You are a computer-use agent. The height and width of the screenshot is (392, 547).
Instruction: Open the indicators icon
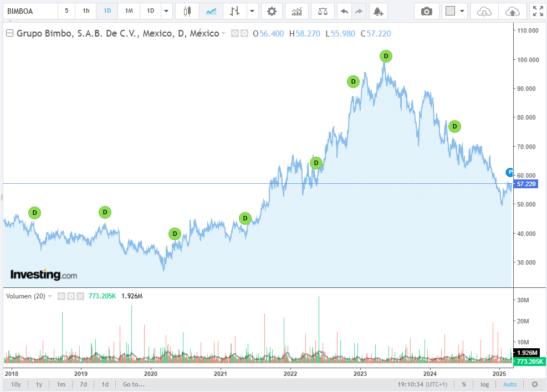pos(296,11)
